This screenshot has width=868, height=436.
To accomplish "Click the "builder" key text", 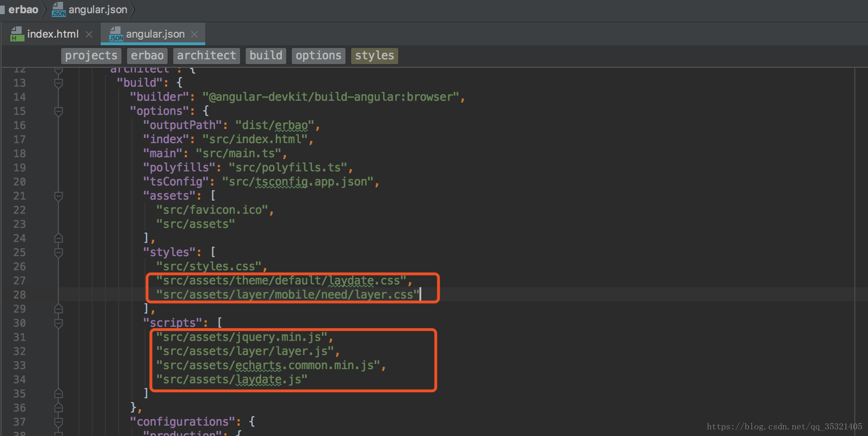I will [160, 97].
